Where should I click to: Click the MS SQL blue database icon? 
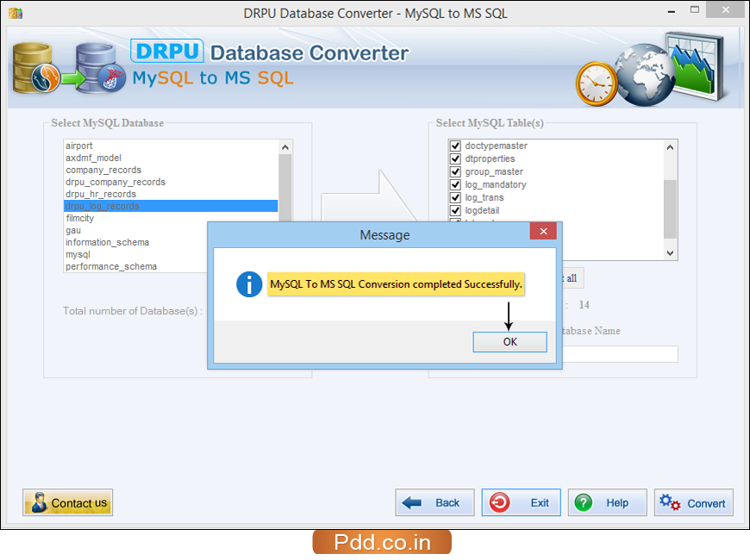(100, 68)
